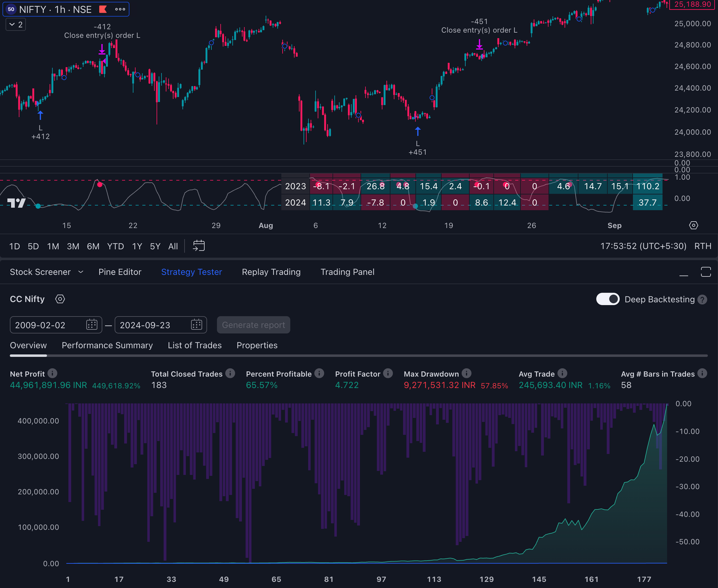The image size is (718, 588).
Task: Show Max Drawdown info icon
Action: pyautogui.click(x=467, y=373)
